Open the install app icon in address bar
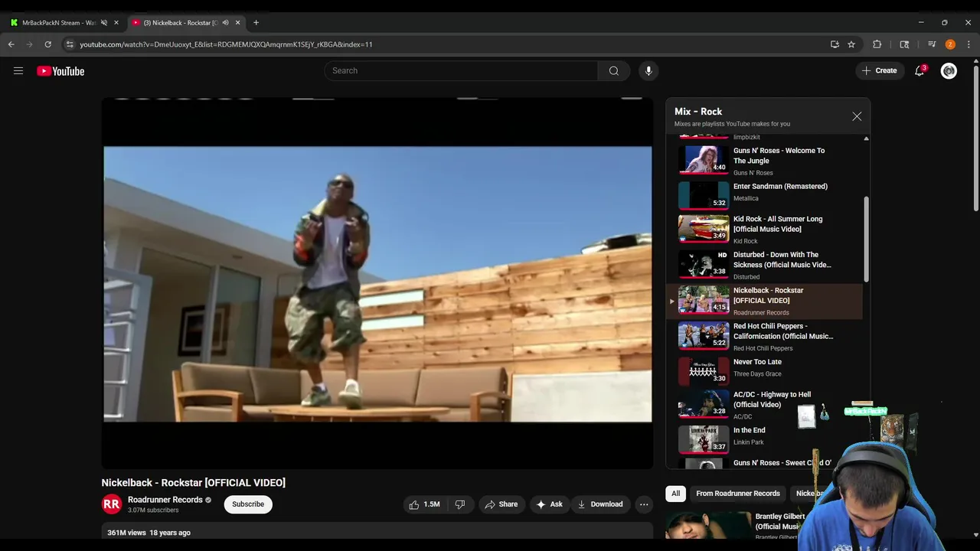 [x=835, y=44]
